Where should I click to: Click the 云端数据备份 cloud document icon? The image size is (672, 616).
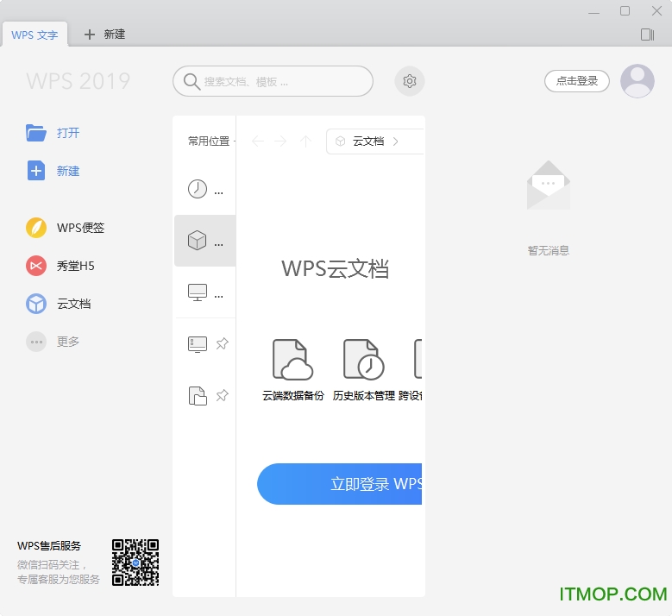[292, 359]
